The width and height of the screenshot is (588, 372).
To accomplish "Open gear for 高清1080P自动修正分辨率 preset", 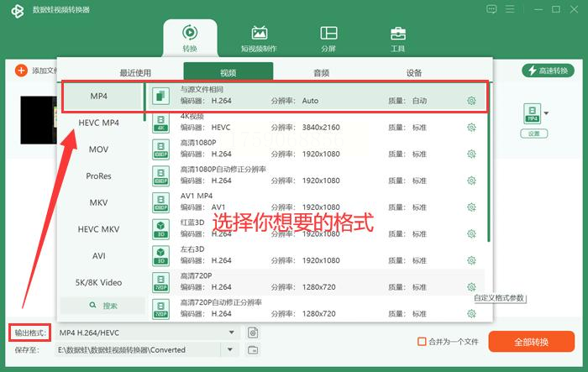I will click(x=471, y=181).
